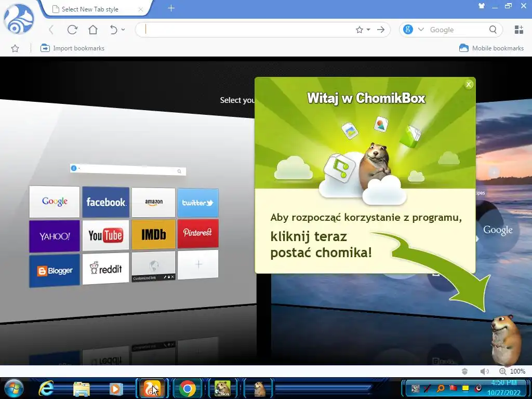Click the Google search engine icon
The width and height of the screenshot is (532, 399).
tap(408, 30)
